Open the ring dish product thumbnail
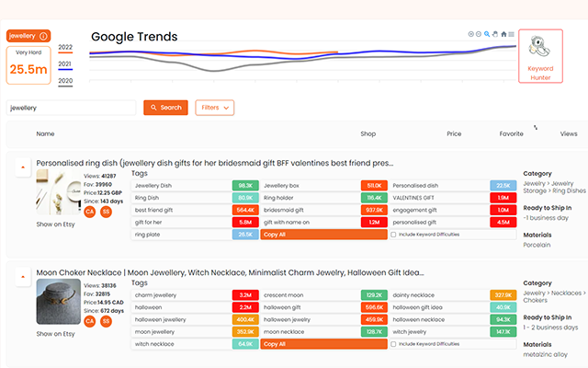The height and width of the screenshot is (368, 588). coord(59,192)
